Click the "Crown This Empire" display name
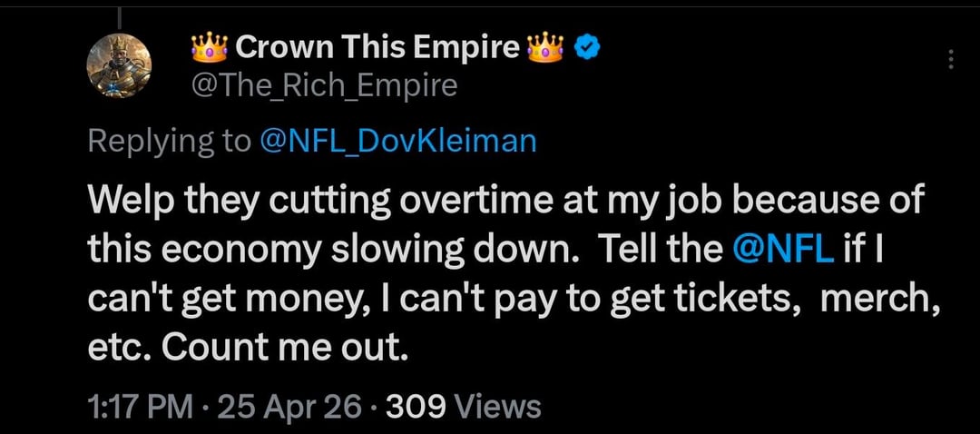 (377, 46)
